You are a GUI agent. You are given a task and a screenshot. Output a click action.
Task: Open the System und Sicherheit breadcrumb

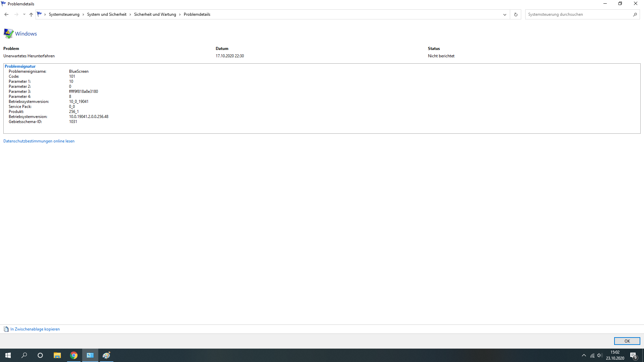107,14
